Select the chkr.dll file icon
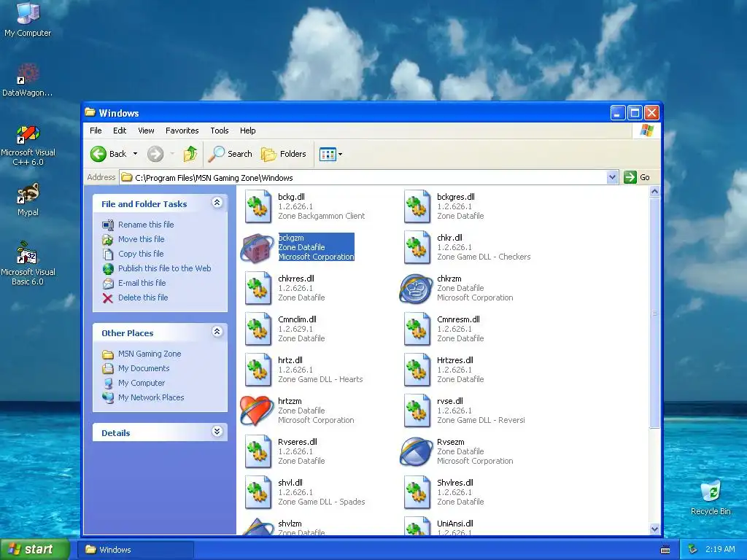Viewport: 747px width, 560px height. tap(417, 247)
